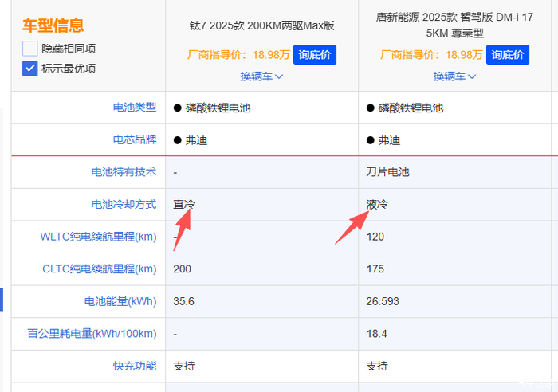Click the 百公里耗电量 row label

(91, 334)
